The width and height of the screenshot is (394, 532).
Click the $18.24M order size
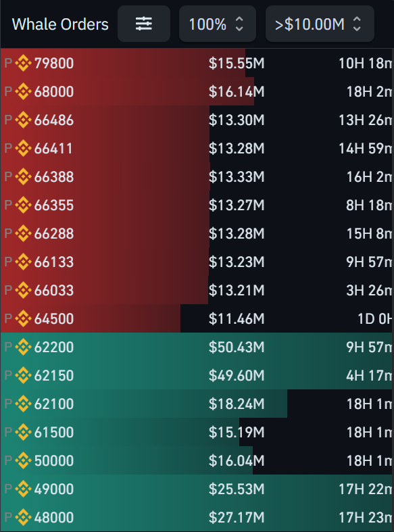pos(237,404)
